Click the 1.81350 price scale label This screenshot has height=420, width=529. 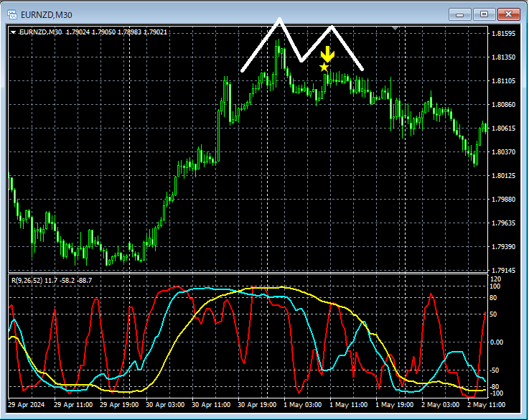pyautogui.click(x=503, y=57)
